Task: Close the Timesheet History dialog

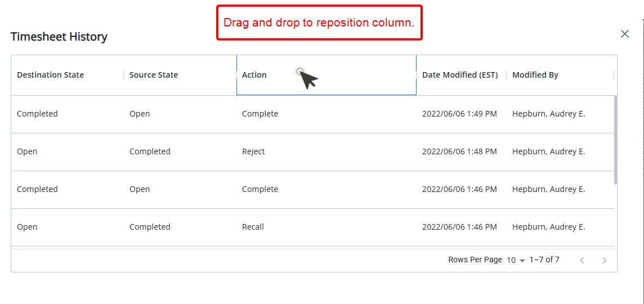Action: 625,34
